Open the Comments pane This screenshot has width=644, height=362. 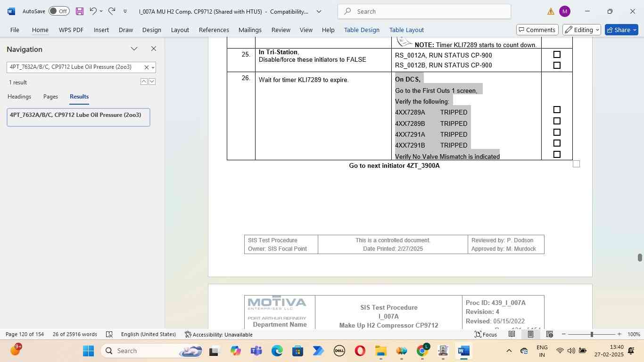[537, 30]
